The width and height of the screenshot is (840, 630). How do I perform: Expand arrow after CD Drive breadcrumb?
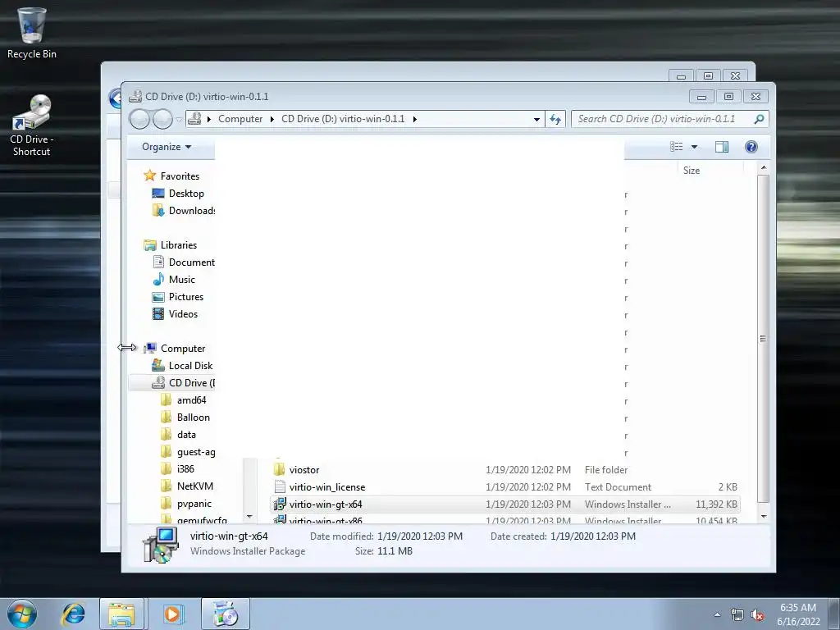tap(414, 119)
